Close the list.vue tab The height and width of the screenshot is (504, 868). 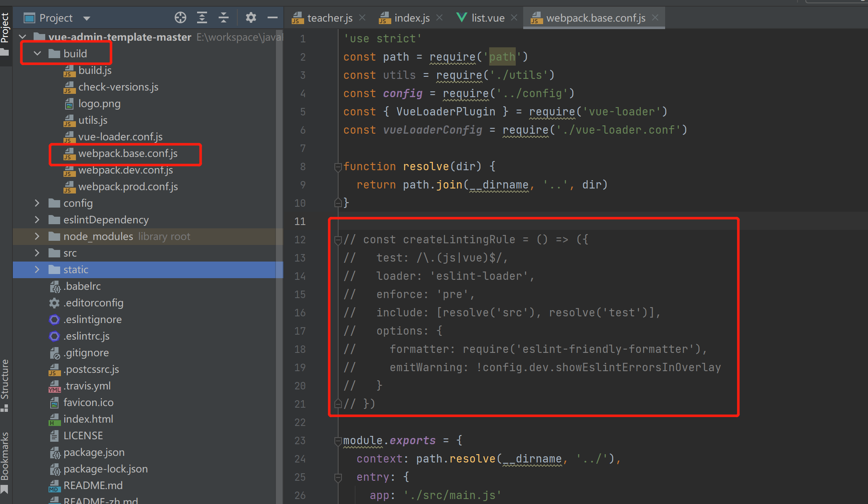514,18
